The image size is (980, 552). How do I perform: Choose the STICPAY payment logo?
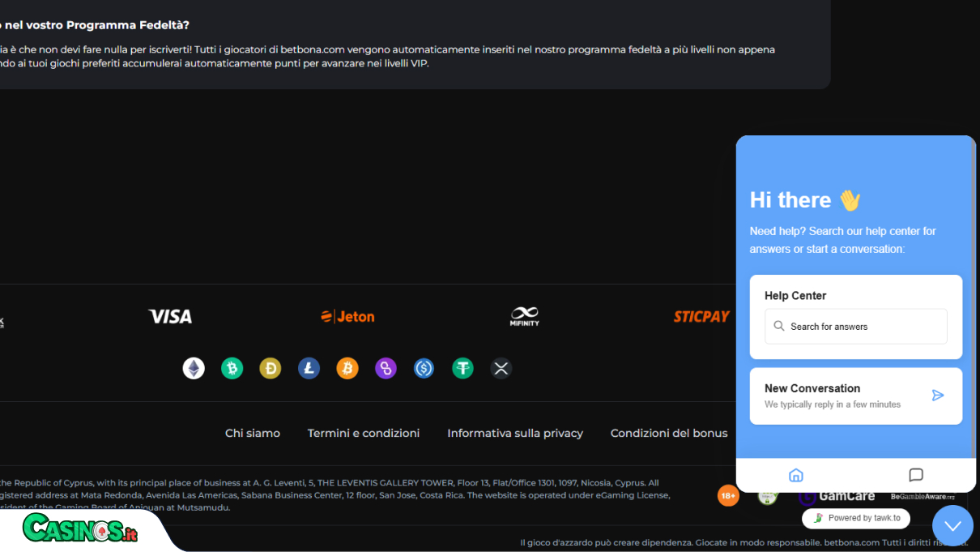(701, 316)
